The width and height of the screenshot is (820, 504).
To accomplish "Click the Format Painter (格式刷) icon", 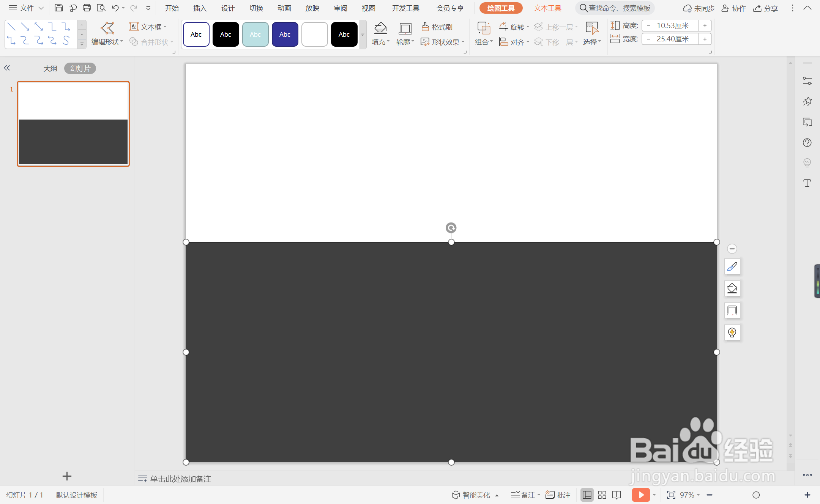I will (437, 27).
